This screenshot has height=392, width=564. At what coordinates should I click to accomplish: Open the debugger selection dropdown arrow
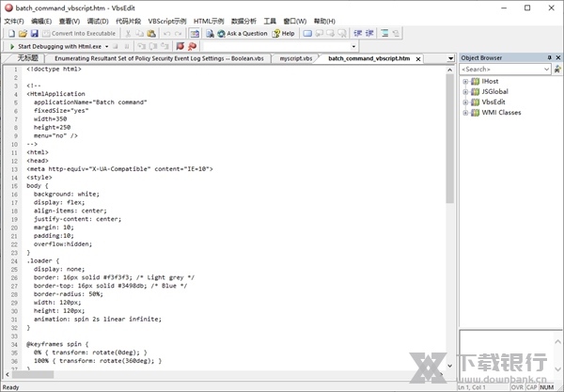107,45
